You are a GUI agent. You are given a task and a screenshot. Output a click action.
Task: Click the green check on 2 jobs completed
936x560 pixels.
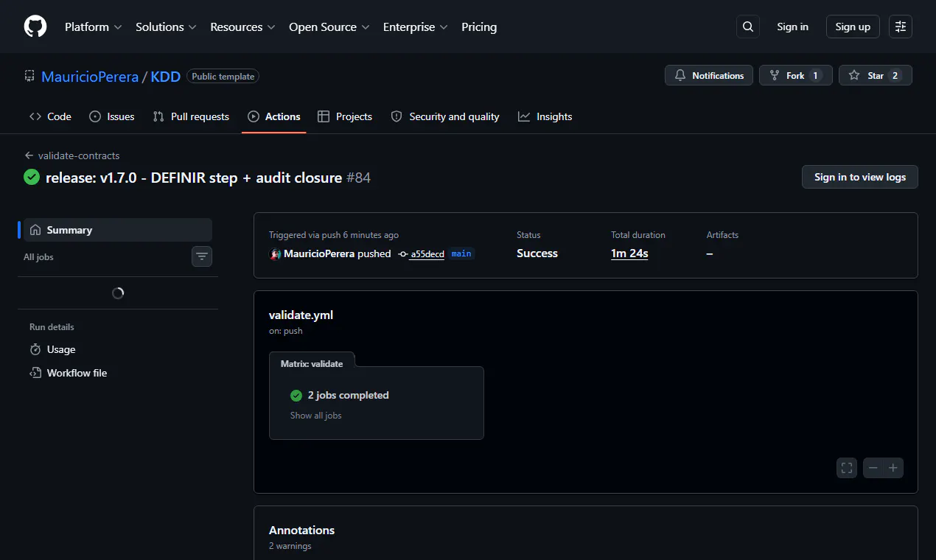[x=296, y=396]
